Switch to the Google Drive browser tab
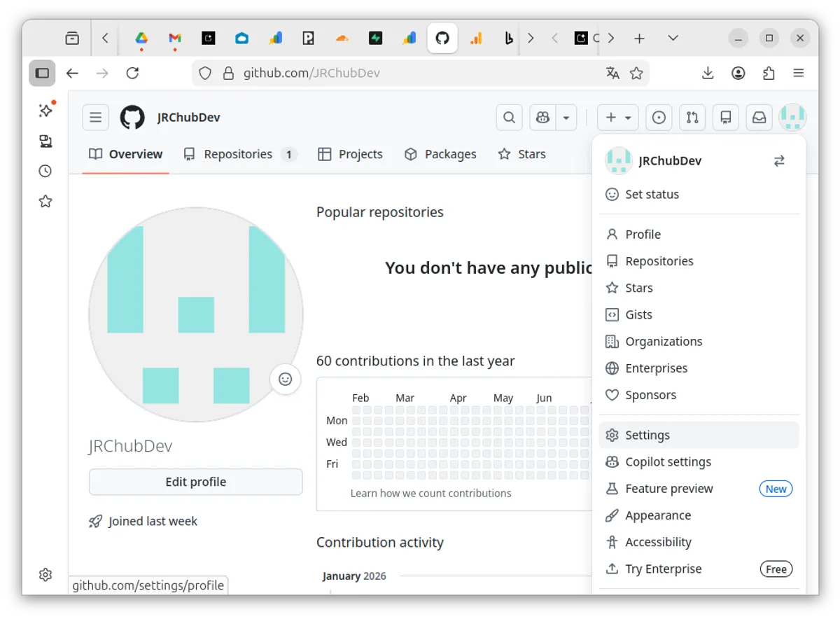Image resolution: width=840 pixels, height=619 pixels. pyautogui.click(x=141, y=39)
